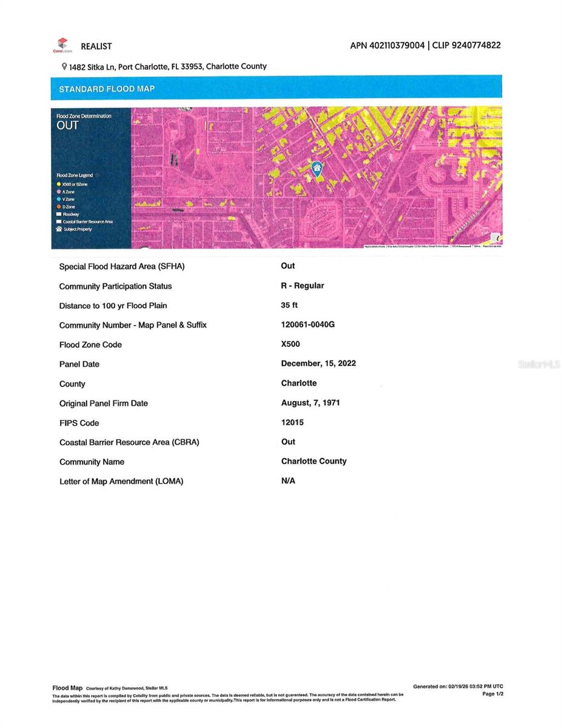This screenshot has height=728, width=562.
Task: Click the Stellar MLS watermark
Action: click(x=539, y=365)
